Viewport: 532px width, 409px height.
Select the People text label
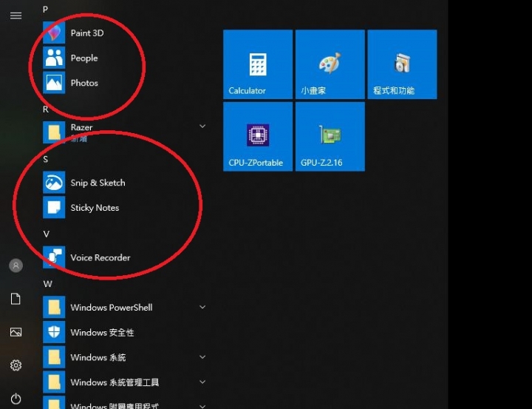pos(84,58)
